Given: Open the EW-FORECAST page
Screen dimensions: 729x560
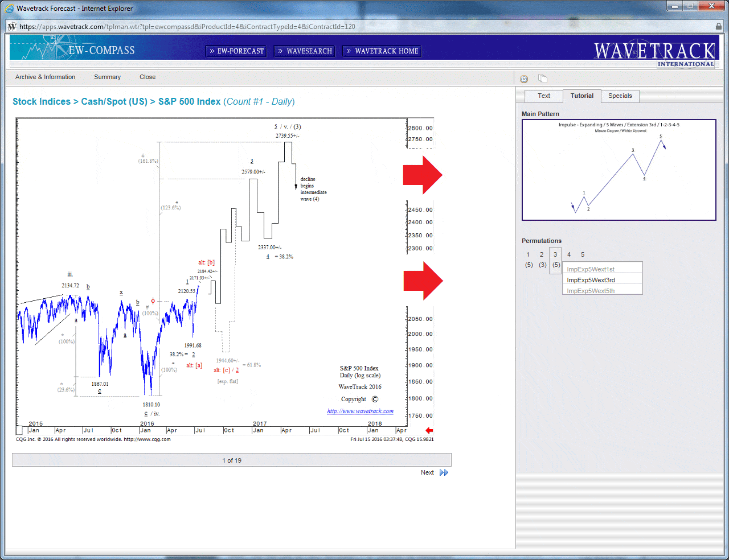Looking at the screenshot, I should [x=236, y=51].
